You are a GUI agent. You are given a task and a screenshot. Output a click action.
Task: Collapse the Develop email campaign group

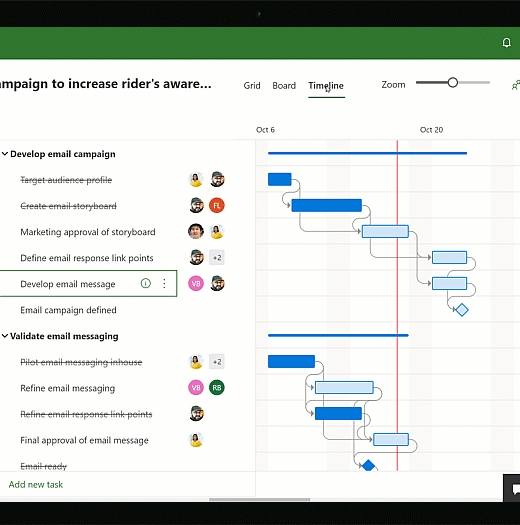click(5, 154)
